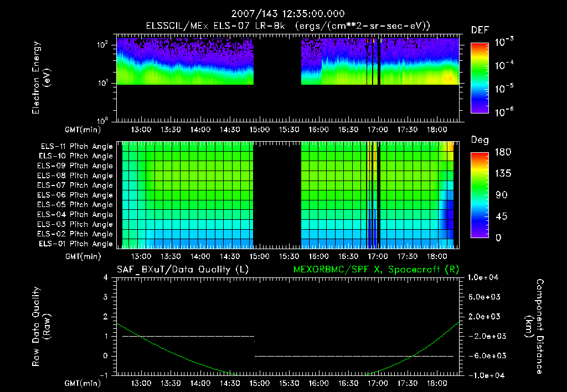Click the 18:00 tick under the pitch angle panel
The width and height of the screenshot is (567, 392).
[x=437, y=256]
